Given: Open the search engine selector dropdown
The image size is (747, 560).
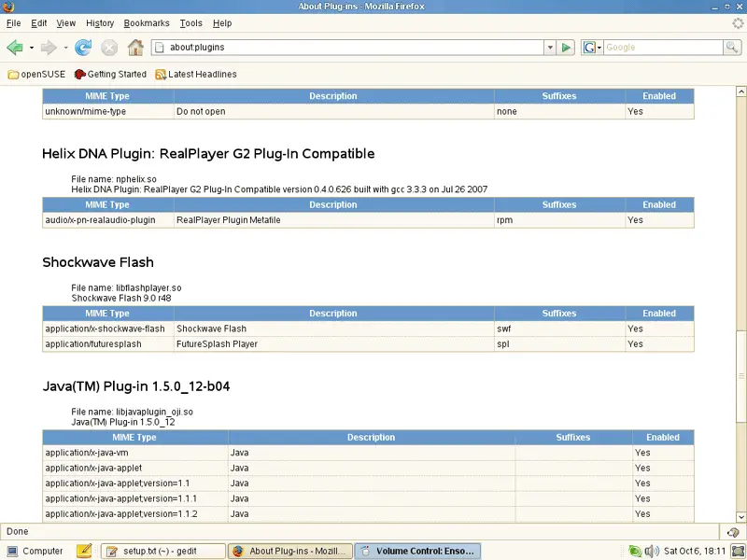Looking at the screenshot, I should tap(599, 48).
